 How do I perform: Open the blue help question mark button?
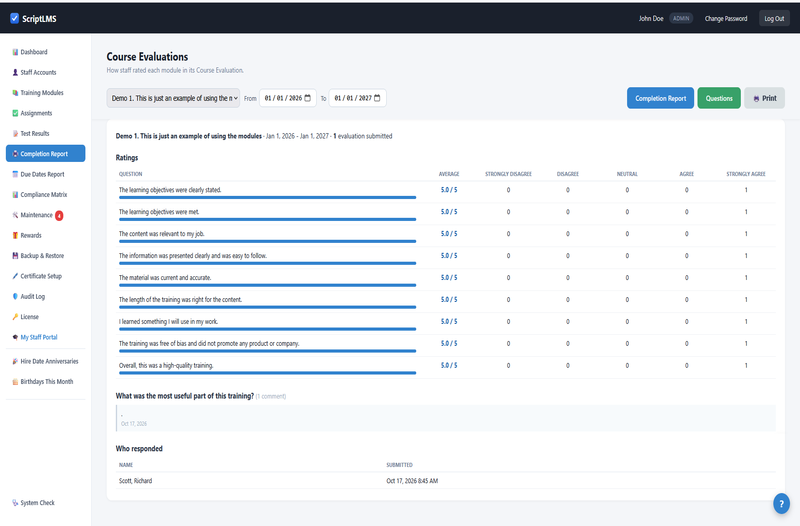(781, 504)
